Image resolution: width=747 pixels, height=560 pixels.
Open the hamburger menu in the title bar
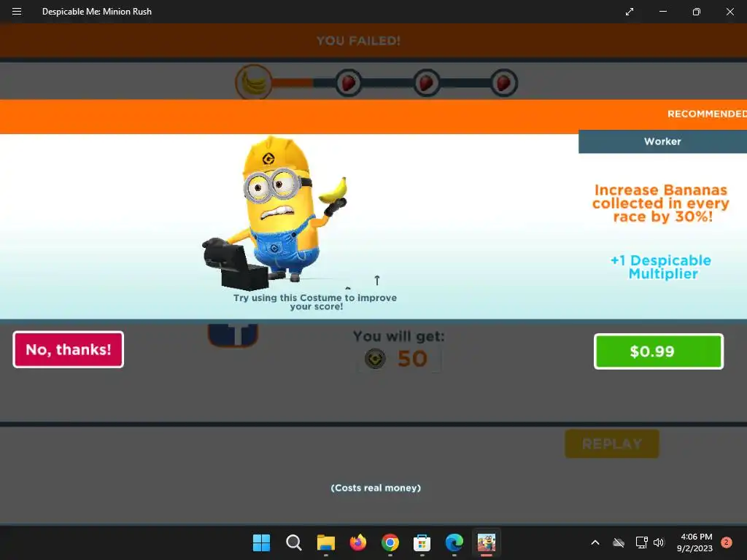coord(17,12)
